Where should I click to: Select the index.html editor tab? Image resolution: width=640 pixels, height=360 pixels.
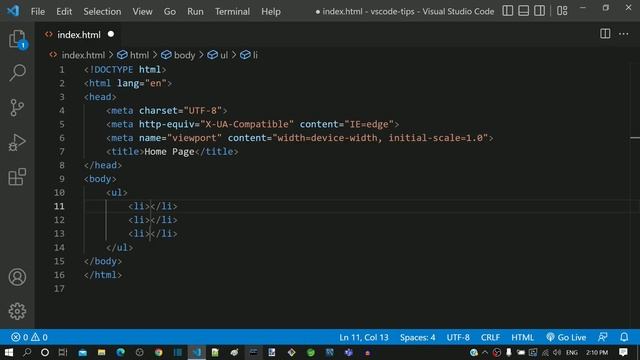coord(78,35)
